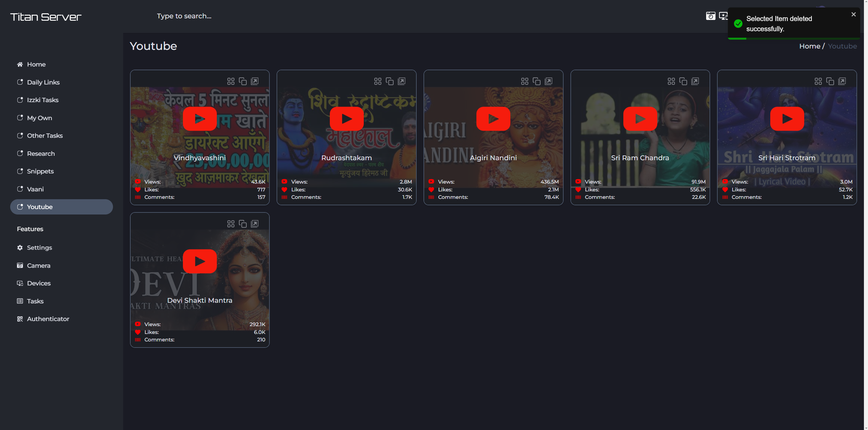Viewport: 868px width, 430px height.
Task: Select Youtube in the sidebar
Action: (x=61, y=207)
